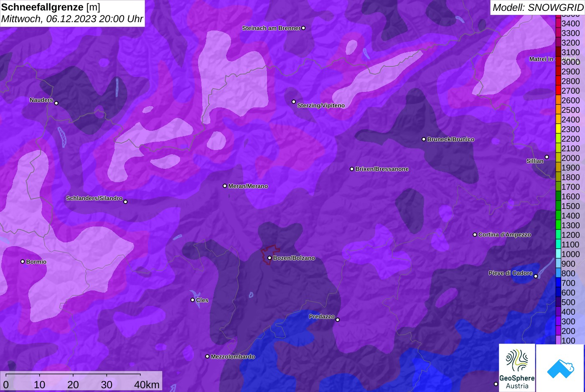Image resolution: width=585 pixels, height=392 pixels.
Task: Select the Bozen/Bolzano city marker
Action: [270, 258]
